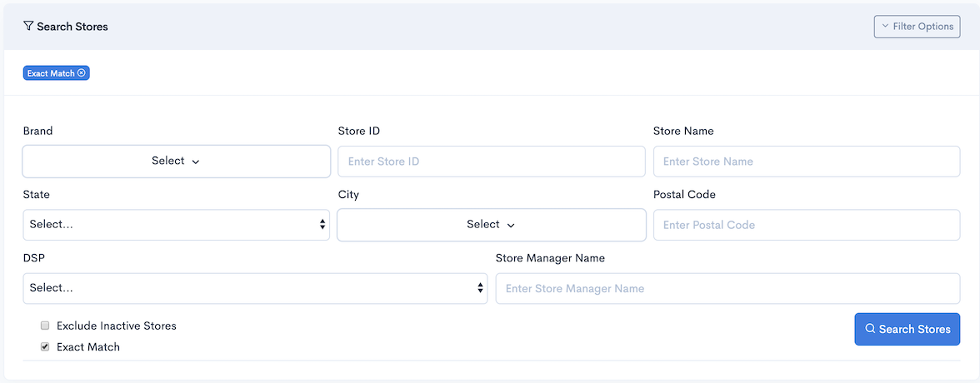
Task: Click into the Store Name field
Action: click(x=807, y=162)
